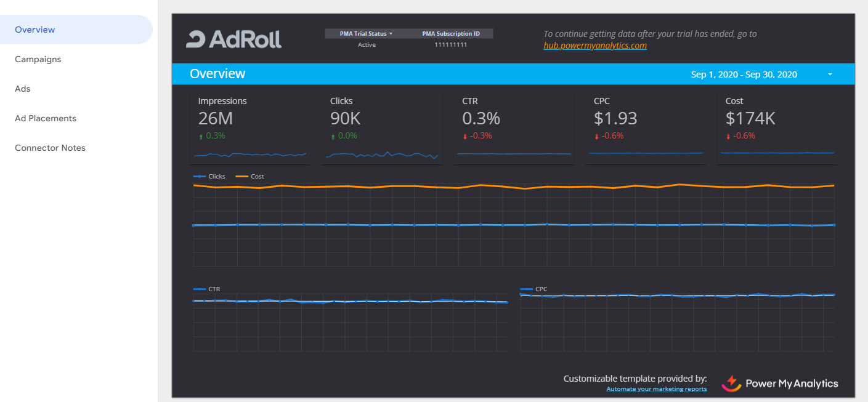Click the Impressions scorecard sparkline
Viewport: 868px width, 402px height.
pos(249,154)
